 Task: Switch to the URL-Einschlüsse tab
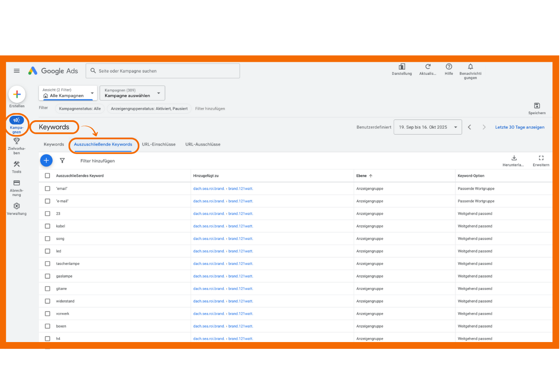coord(158,144)
